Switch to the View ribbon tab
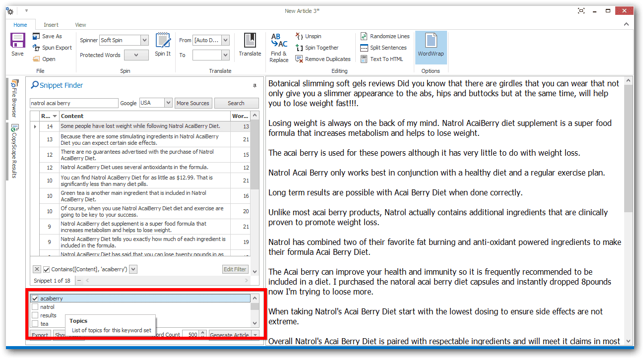The height and width of the screenshot is (359, 644). [80, 25]
